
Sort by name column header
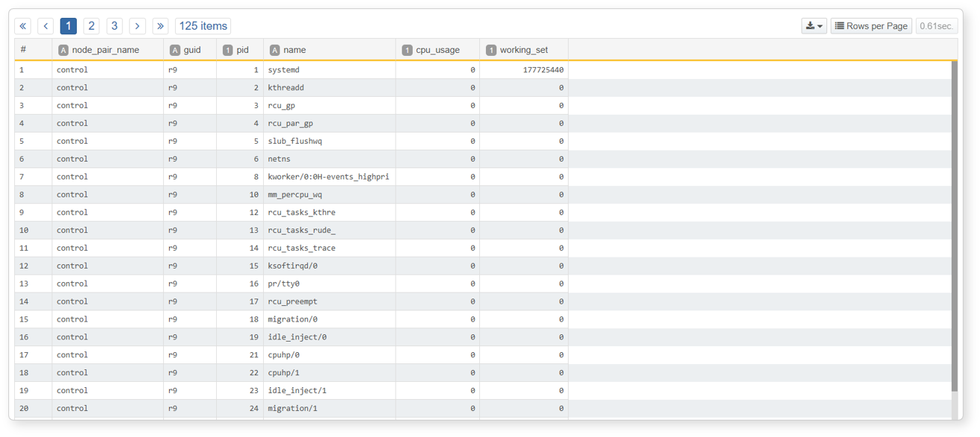[x=294, y=50]
